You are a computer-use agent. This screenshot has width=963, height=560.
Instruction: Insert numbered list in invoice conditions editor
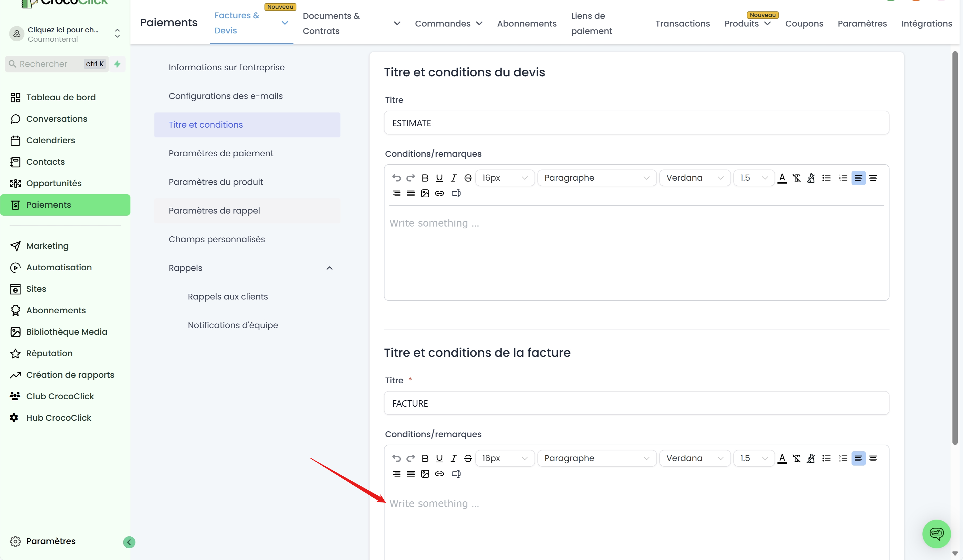click(843, 458)
